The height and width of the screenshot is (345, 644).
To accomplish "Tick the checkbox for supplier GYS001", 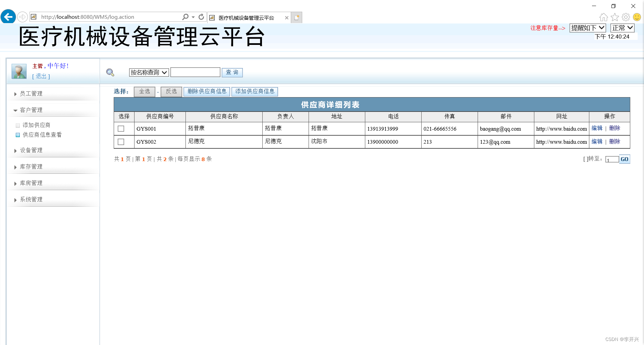I will point(121,129).
